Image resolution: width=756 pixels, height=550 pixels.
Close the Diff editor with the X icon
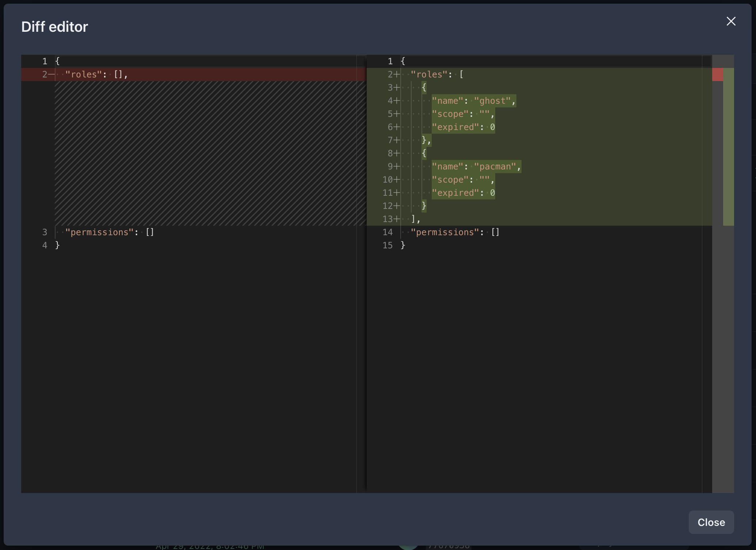tap(731, 21)
